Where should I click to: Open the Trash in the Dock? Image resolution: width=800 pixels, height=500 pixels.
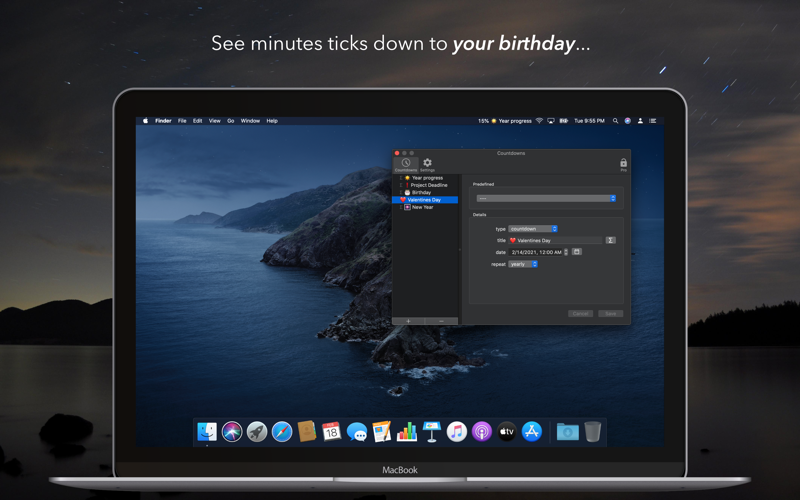pyautogui.click(x=592, y=432)
